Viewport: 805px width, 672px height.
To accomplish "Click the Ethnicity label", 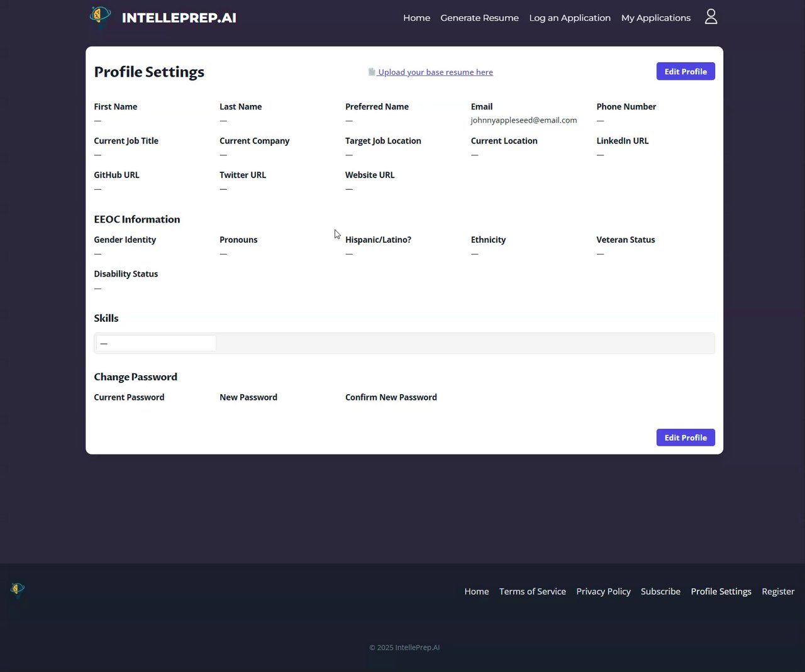I will point(488,240).
